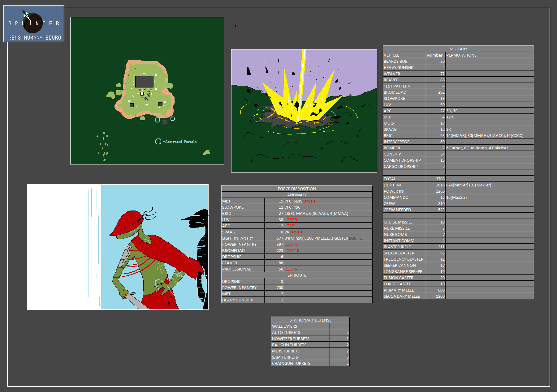Viewport: 557px width, 392px height.
Task: Click the Splinter logo emblem
Action: (x=33, y=23)
